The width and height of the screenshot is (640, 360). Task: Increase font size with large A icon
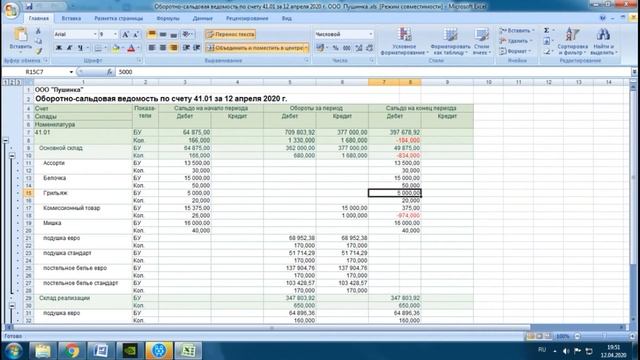click(x=126, y=34)
